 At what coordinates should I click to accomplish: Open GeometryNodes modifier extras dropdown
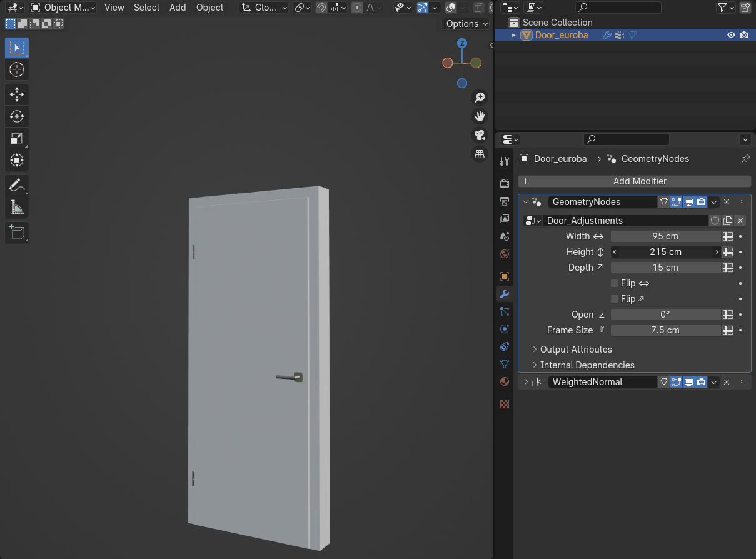click(x=714, y=202)
